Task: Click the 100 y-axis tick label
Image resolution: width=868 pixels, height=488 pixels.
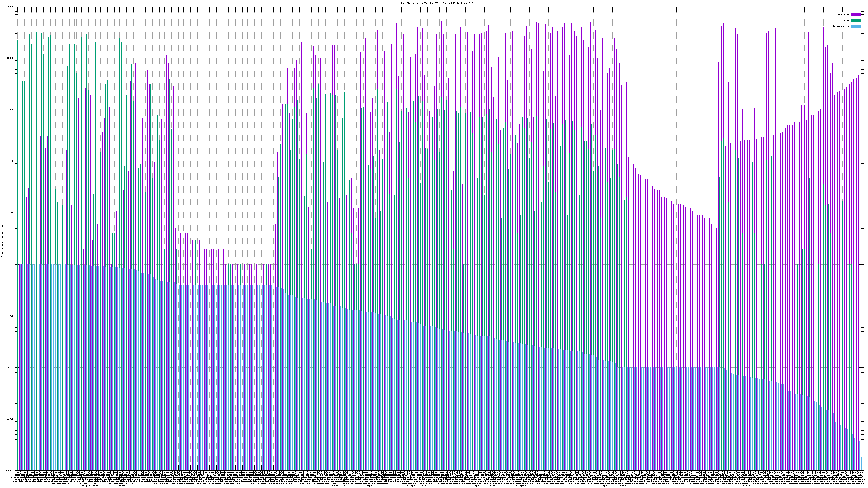Action: (x=11, y=161)
